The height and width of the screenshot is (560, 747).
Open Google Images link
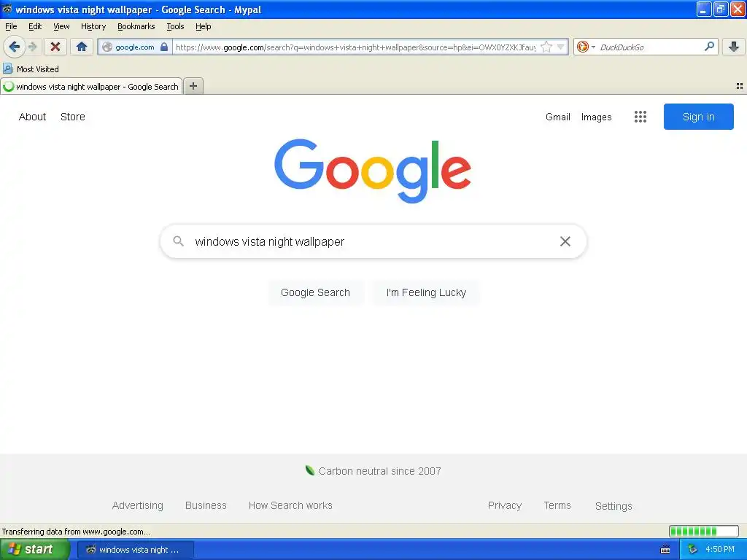[x=597, y=117]
